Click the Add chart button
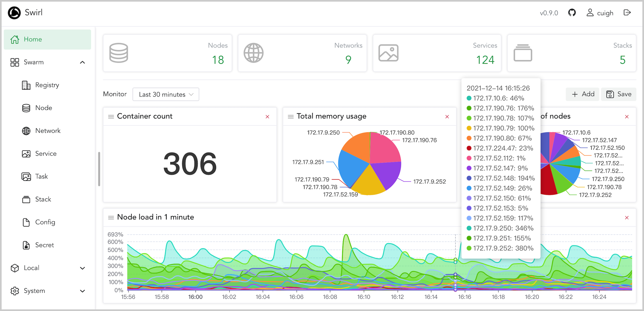644x311 pixels. click(583, 94)
